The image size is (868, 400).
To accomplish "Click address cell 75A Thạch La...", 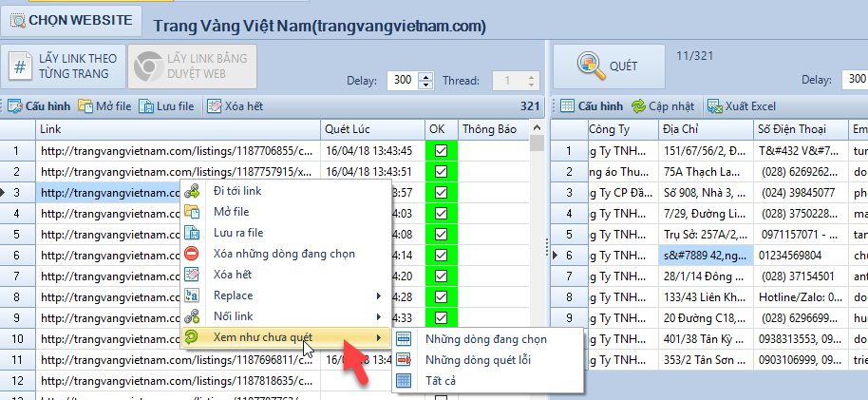I will [x=707, y=172].
